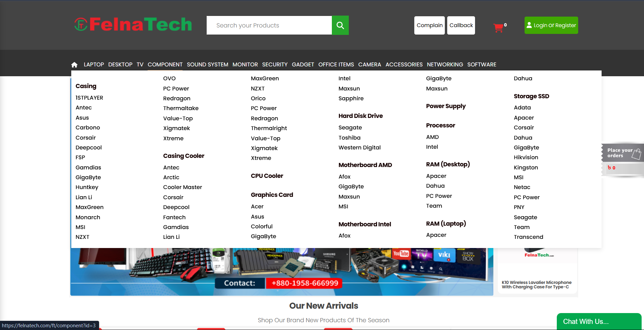This screenshot has width=644, height=330.
Task: Open the SOFTWARE menu
Action: coord(482,64)
